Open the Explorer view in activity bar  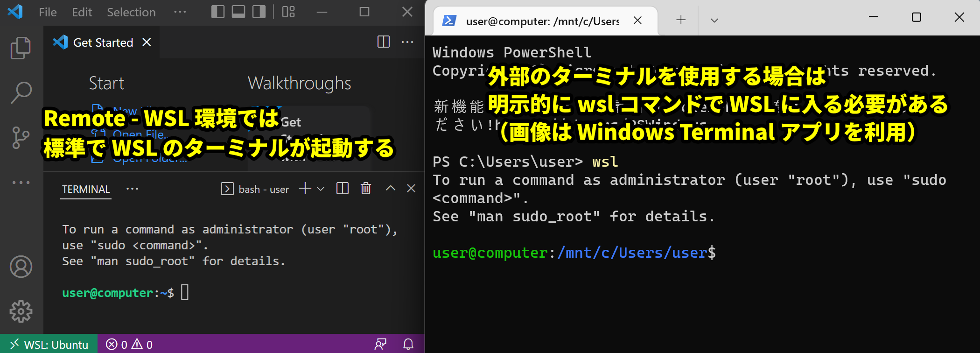[21, 48]
